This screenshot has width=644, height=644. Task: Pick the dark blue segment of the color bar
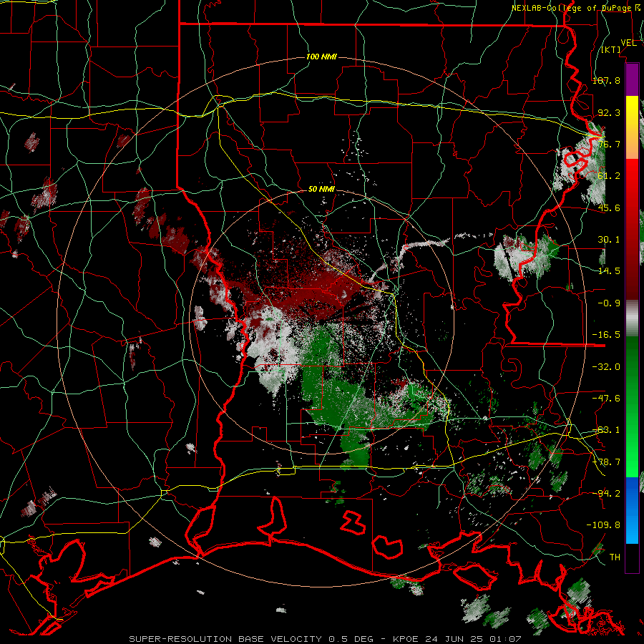tap(632, 493)
